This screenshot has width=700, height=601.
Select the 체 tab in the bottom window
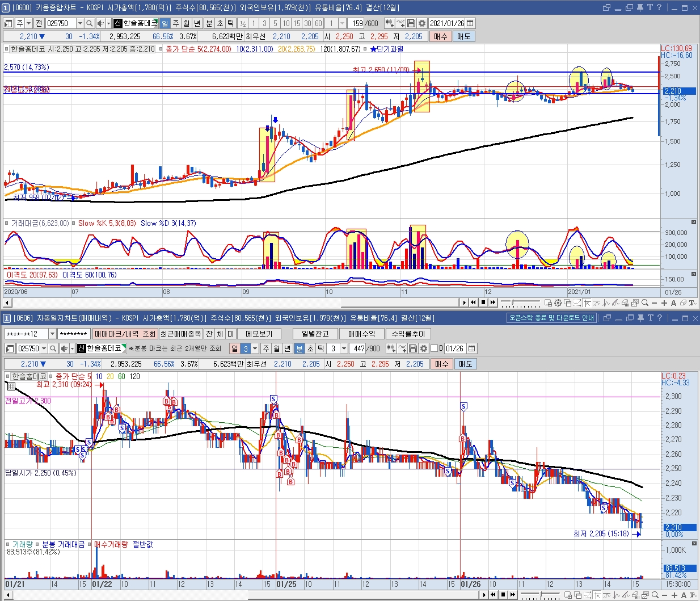220,334
